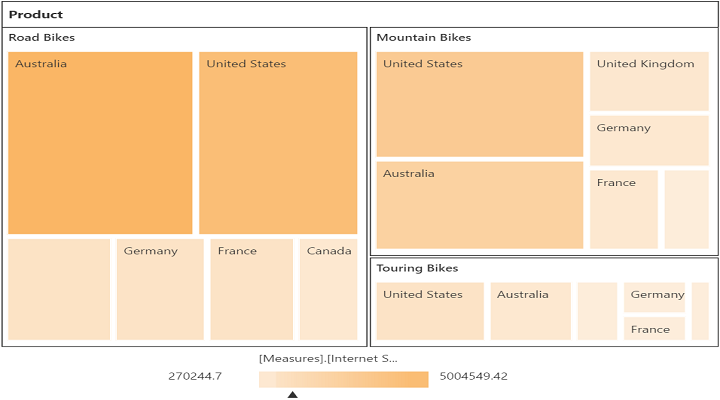The height and width of the screenshot is (400, 720).
Task: Click the unlabeled tile right of Mountain Bikes France
Action: pyautogui.click(x=686, y=209)
